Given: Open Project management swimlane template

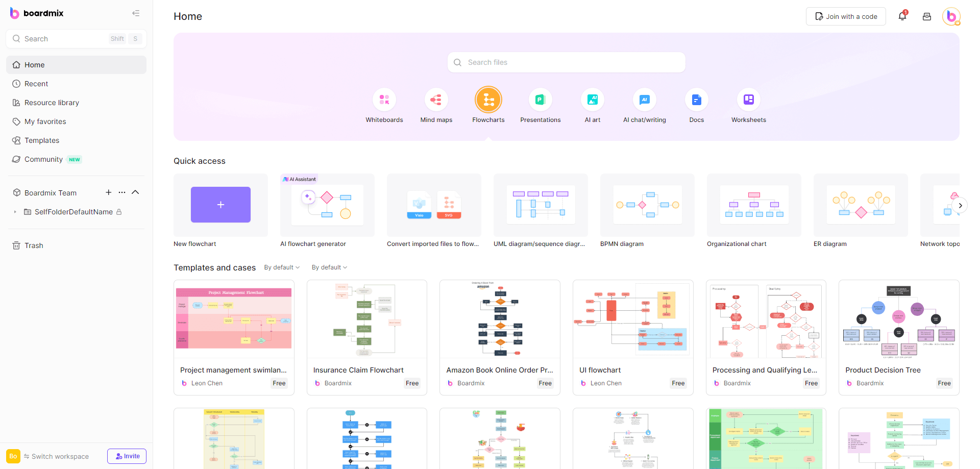Looking at the screenshot, I should click(234, 337).
